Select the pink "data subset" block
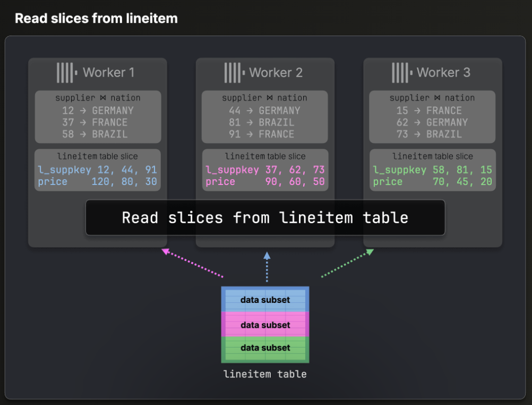This screenshot has width=532, height=405. pos(265,325)
